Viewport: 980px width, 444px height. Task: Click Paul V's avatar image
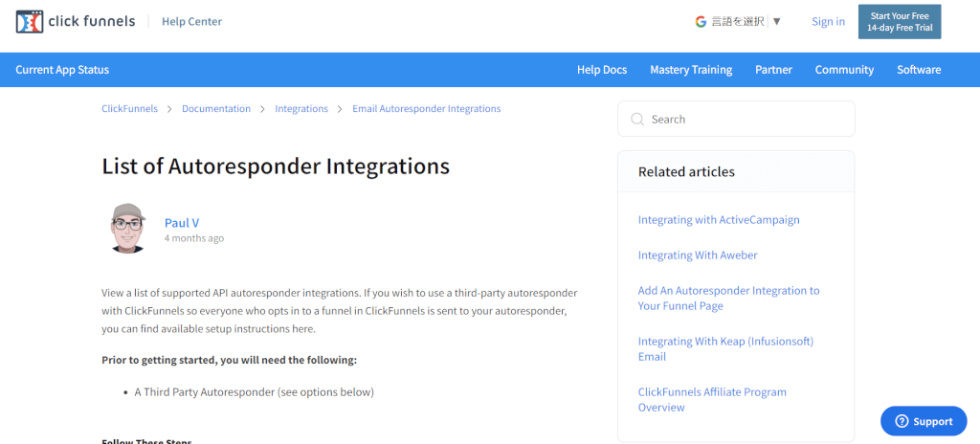pos(127,229)
